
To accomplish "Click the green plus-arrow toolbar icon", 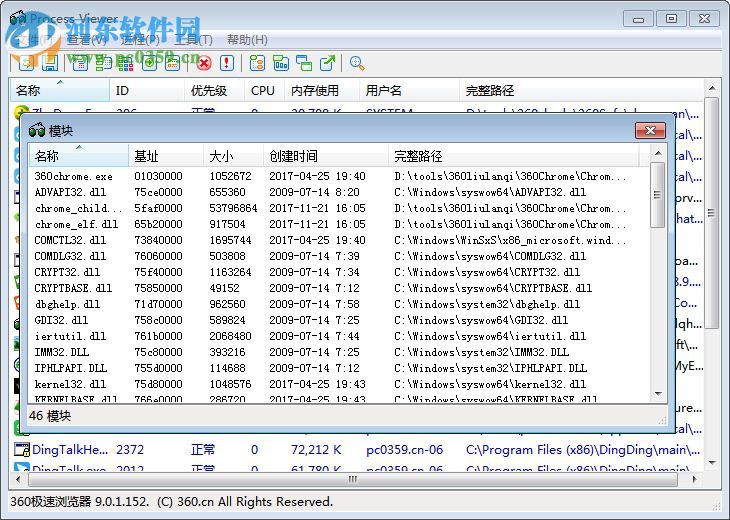I will tap(149, 63).
